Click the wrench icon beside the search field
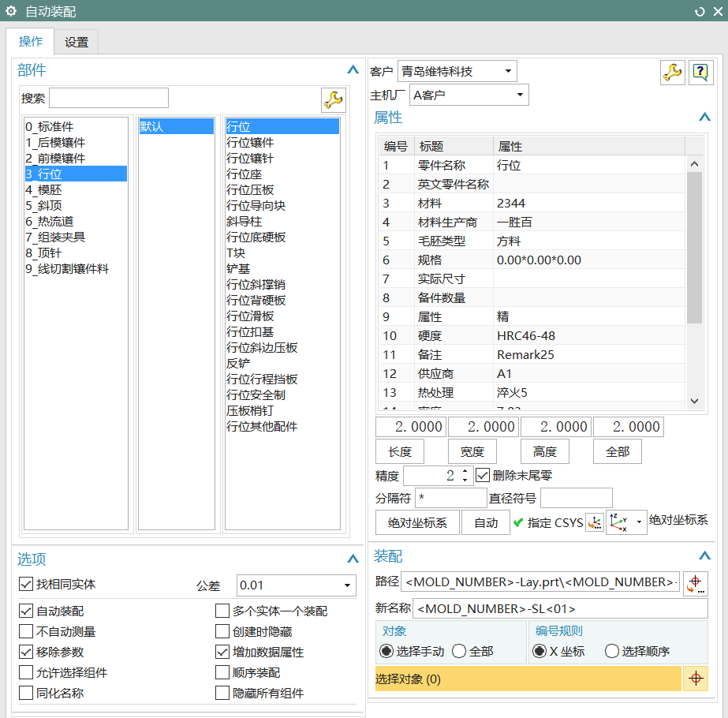728x718 pixels. tap(334, 99)
